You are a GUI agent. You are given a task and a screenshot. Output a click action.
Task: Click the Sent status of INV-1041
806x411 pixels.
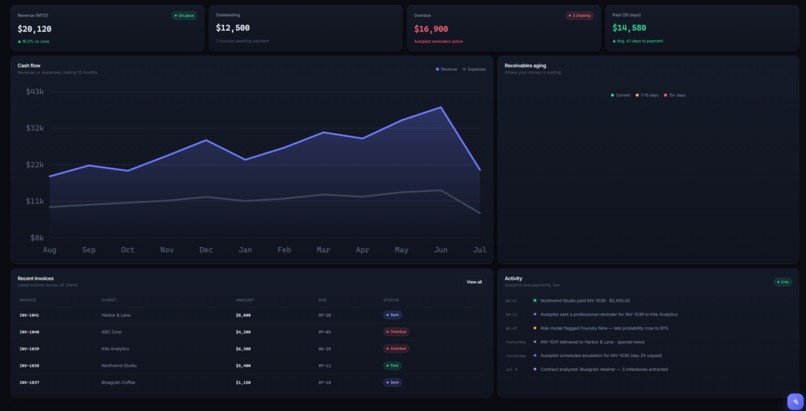click(393, 315)
